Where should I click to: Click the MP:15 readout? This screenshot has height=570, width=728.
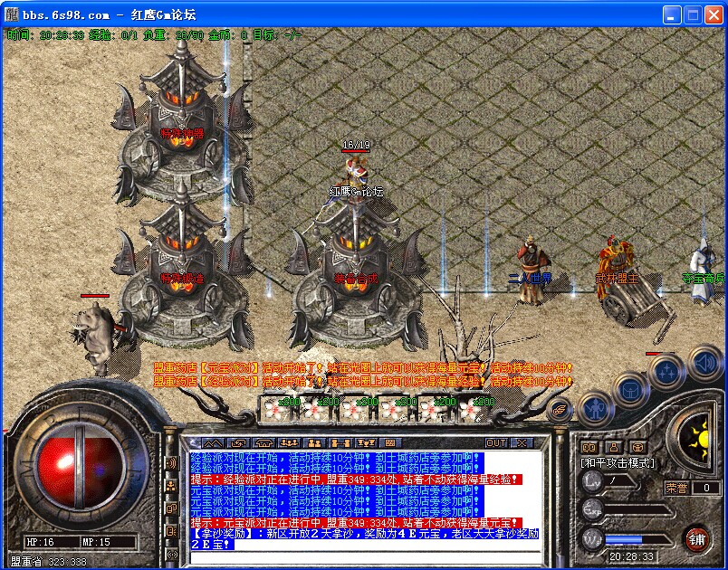(96, 542)
